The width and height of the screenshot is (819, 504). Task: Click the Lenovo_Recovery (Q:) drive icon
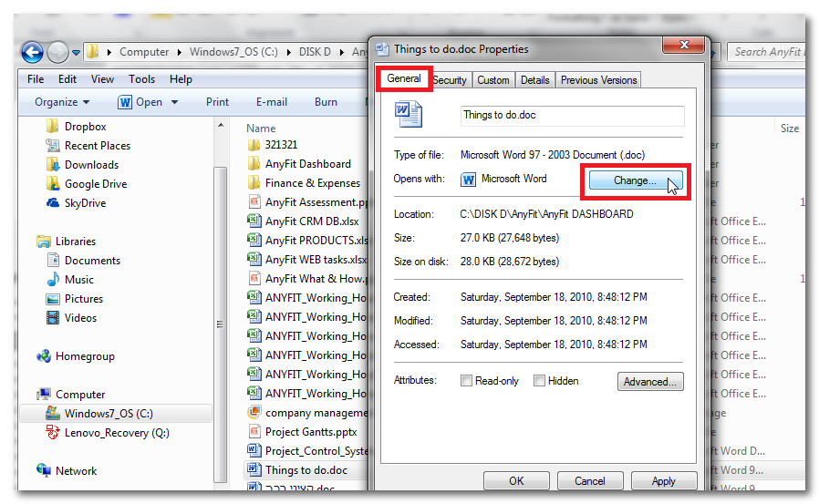coord(53,433)
